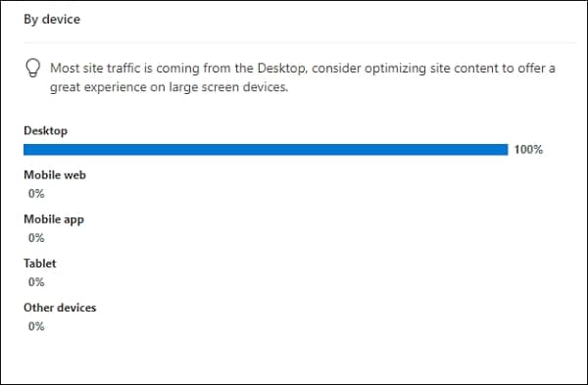
Task: Click the 100% Desktop value
Action: [528, 150]
